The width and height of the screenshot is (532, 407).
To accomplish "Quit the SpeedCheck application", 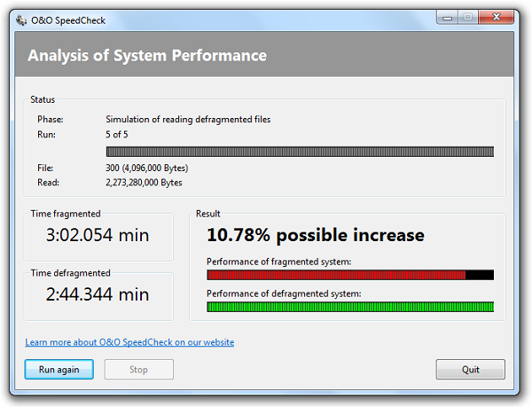I will click(x=470, y=370).
